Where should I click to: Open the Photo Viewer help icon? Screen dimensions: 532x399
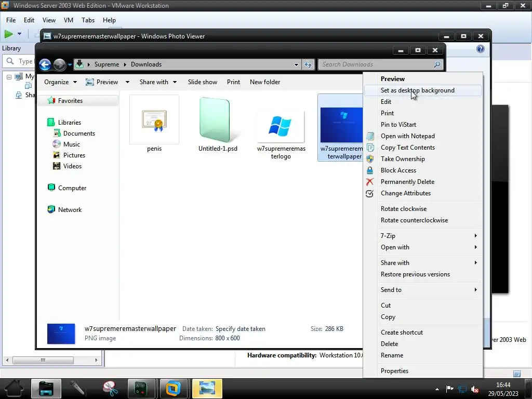click(x=481, y=49)
